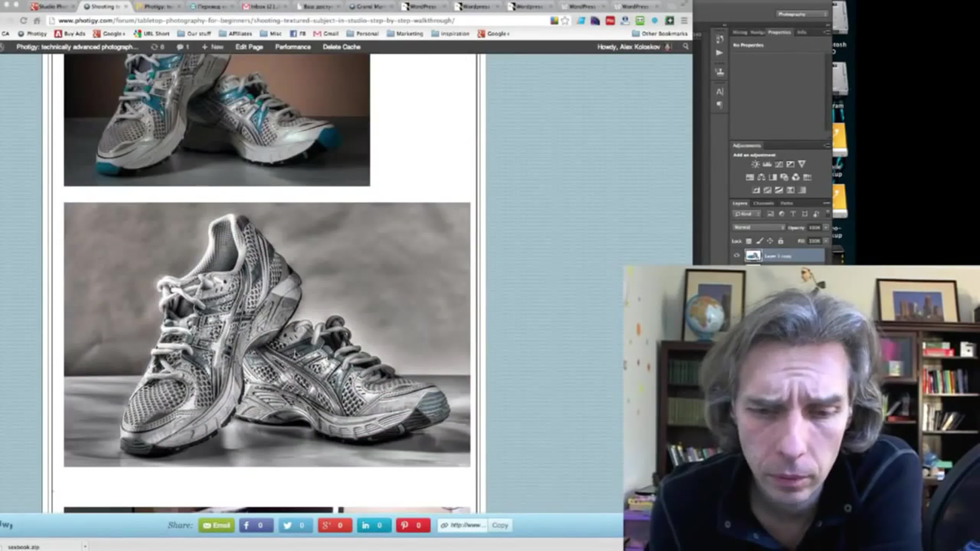Share the page via green Email button
This screenshot has height=551, width=980.
(x=216, y=525)
